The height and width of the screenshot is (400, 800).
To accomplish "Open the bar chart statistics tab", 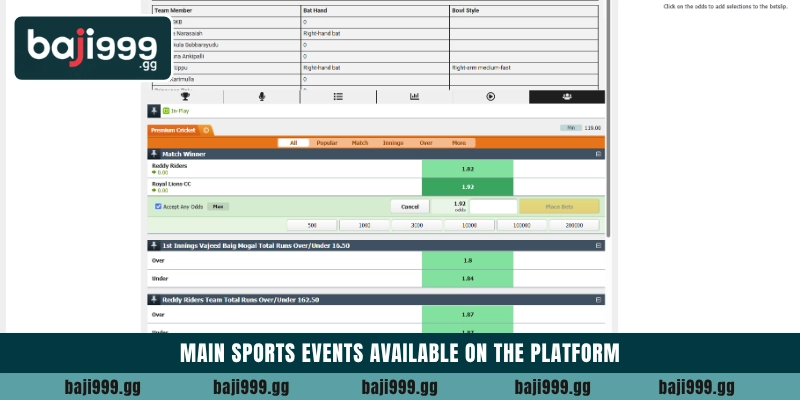I will pyautogui.click(x=414, y=96).
